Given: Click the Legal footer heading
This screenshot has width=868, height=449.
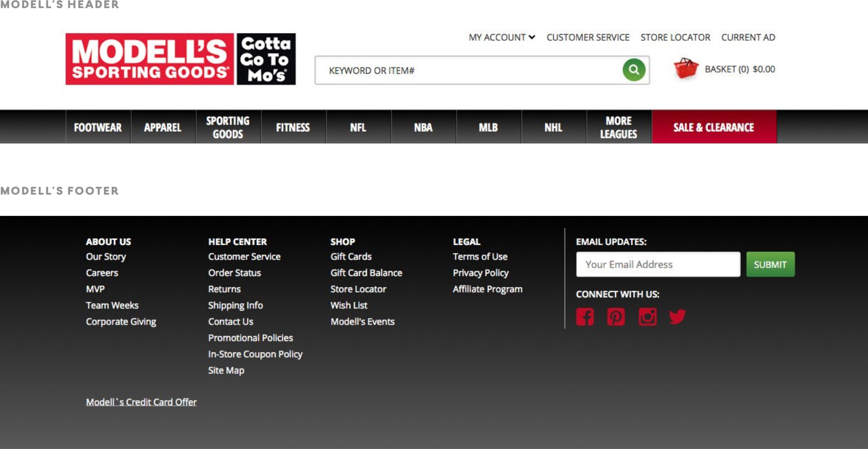Looking at the screenshot, I should tap(466, 242).
